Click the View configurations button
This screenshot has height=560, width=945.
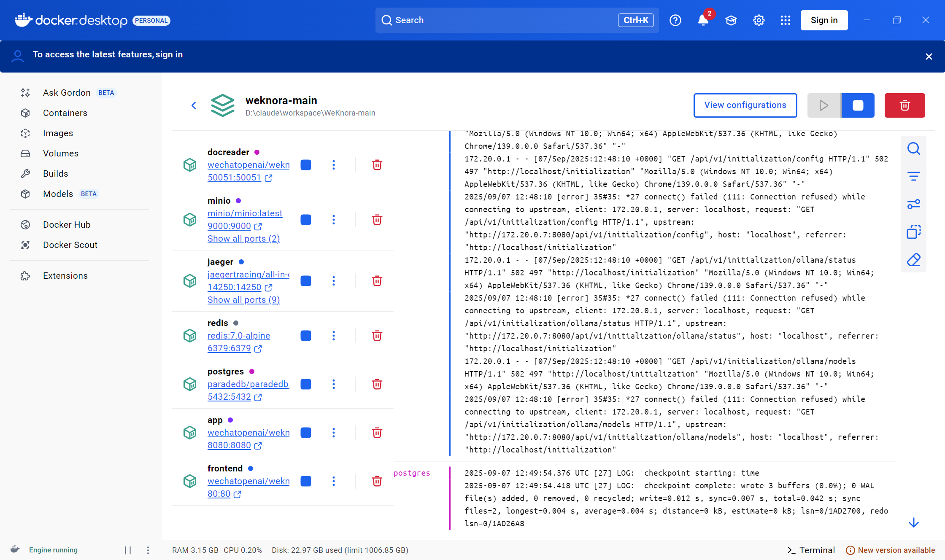pos(745,105)
